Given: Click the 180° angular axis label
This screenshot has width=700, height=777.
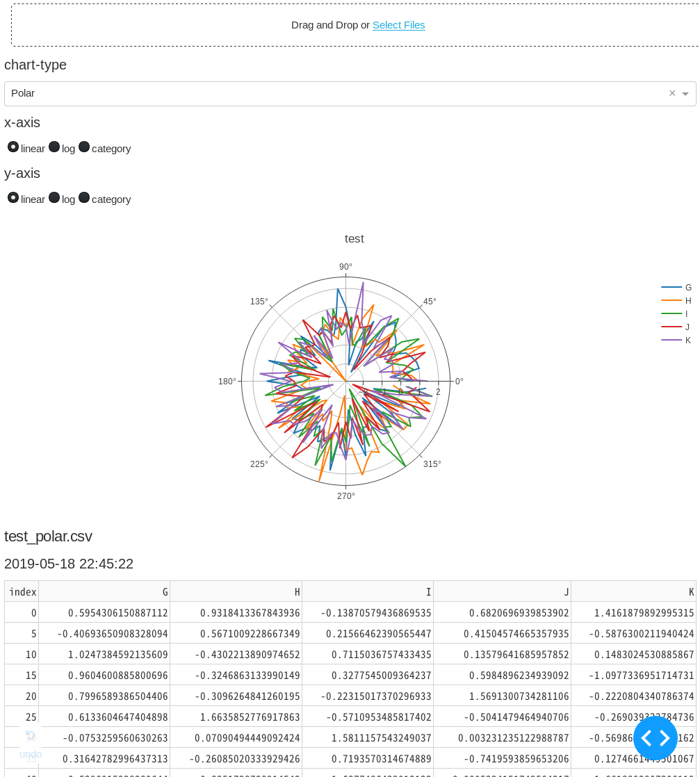Looking at the screenshot, I should pos(227,381).
